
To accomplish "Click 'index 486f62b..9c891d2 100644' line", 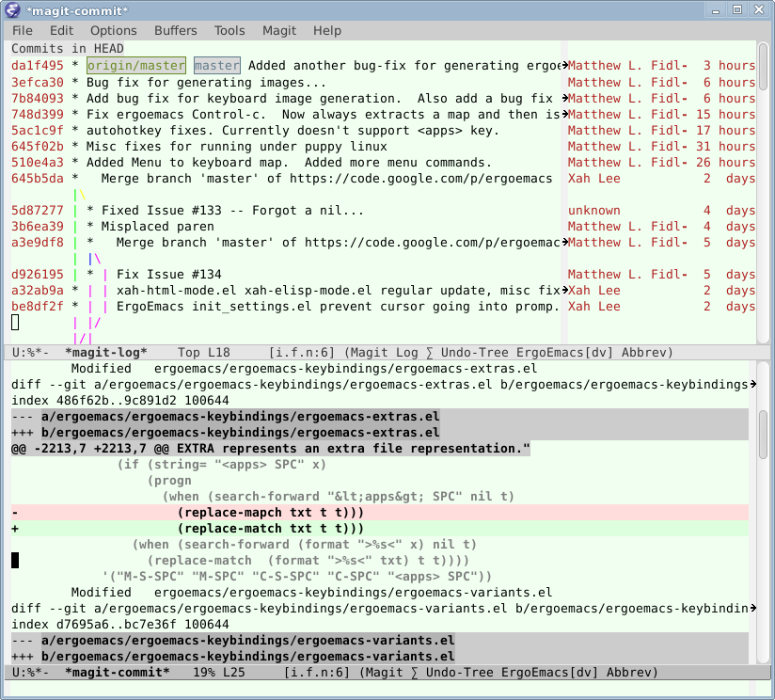I will point(120,401).
